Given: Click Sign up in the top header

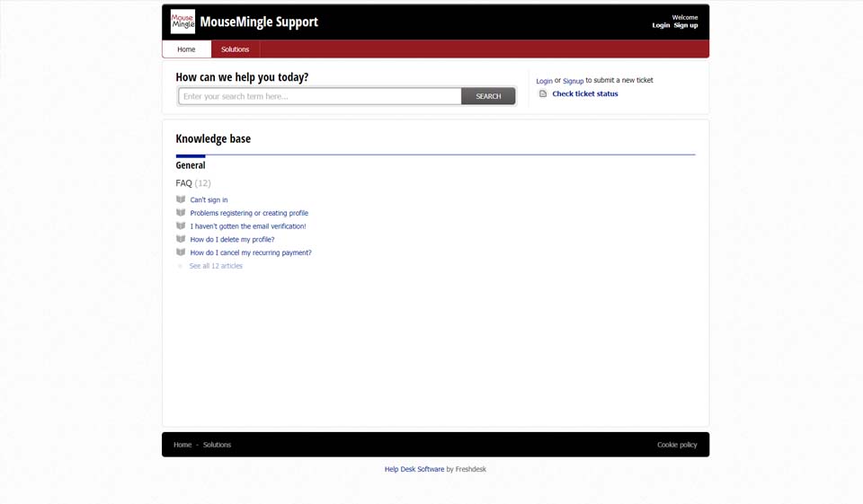Looking at the screenshot, I should point(686,25).
